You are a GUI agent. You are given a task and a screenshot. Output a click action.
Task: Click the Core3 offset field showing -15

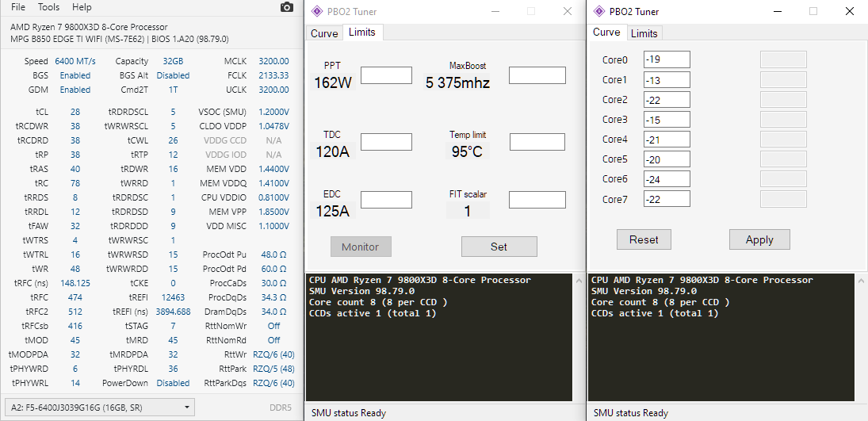click(667, 120)
